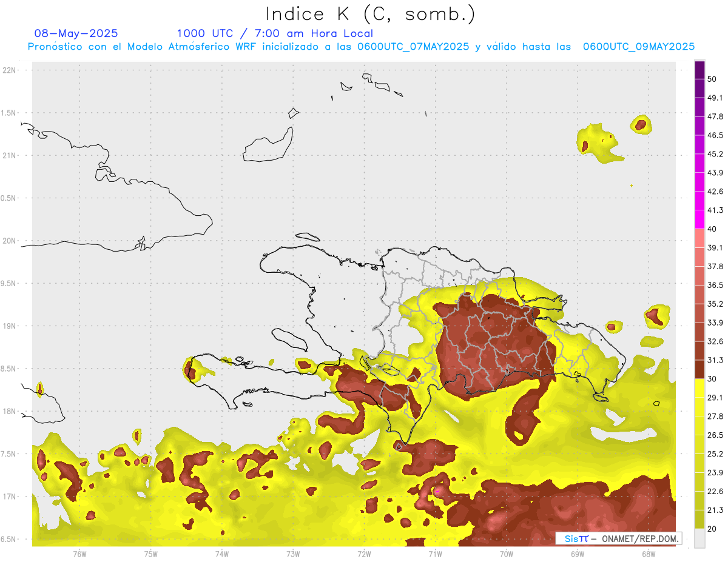Click the '70W' longitude label

pos(507,554)
